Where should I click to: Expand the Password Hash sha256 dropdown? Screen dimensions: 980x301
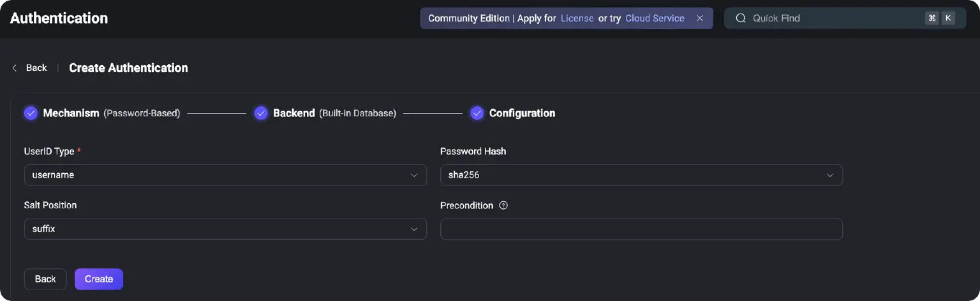[x=641, y=175]
